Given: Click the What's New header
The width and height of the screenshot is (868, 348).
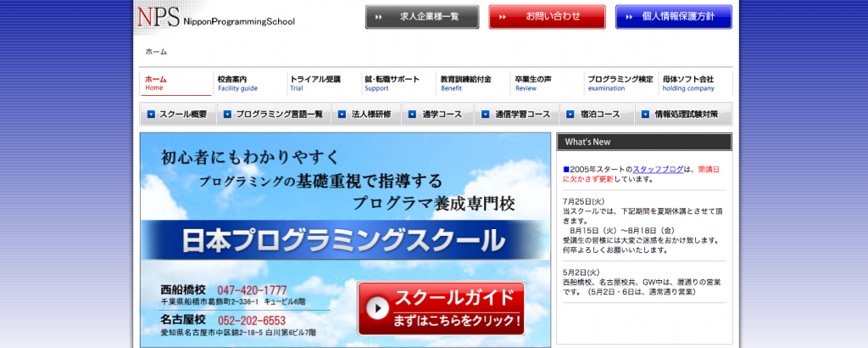Looking at the screenshot, I should 644,142.
